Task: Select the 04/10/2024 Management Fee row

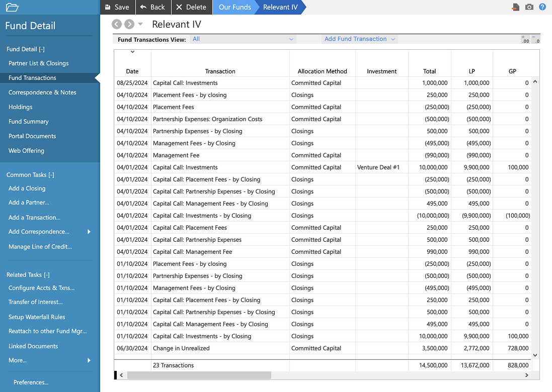Action: [323, 155]
